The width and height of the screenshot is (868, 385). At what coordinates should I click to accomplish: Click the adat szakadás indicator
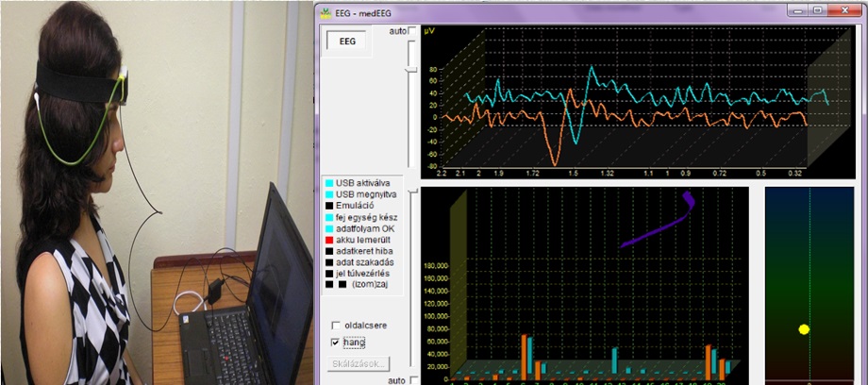[x=329, y=262]
